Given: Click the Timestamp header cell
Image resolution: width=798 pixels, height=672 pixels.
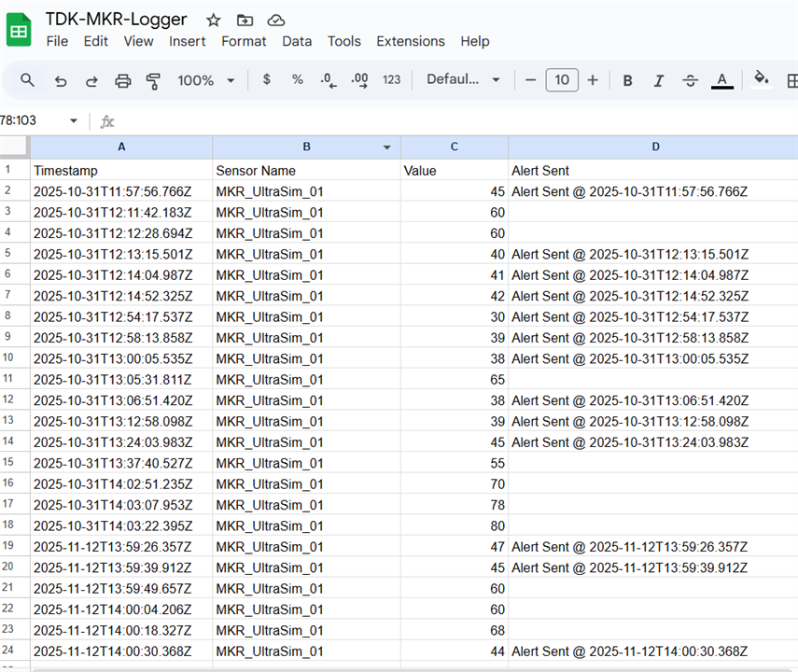Looking at the screenshot, I should (x=121, y=170).
